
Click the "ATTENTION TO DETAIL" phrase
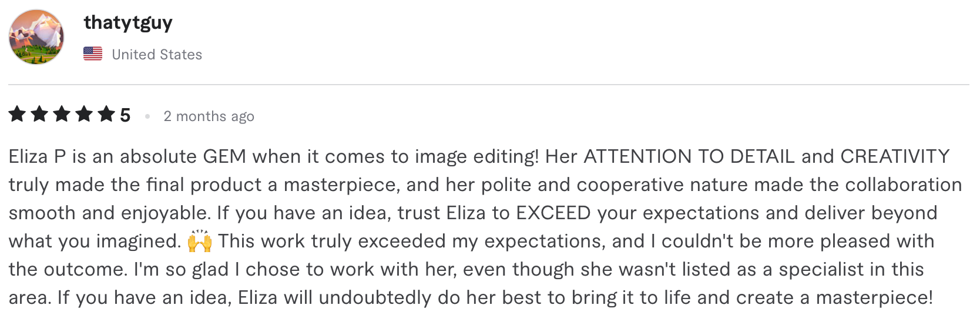[x=689, y=156]
